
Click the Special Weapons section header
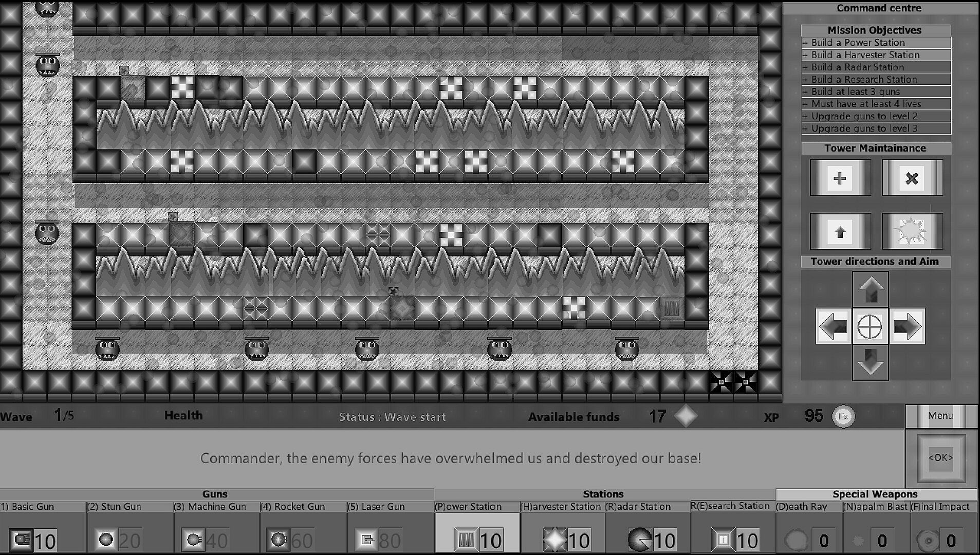875,494
